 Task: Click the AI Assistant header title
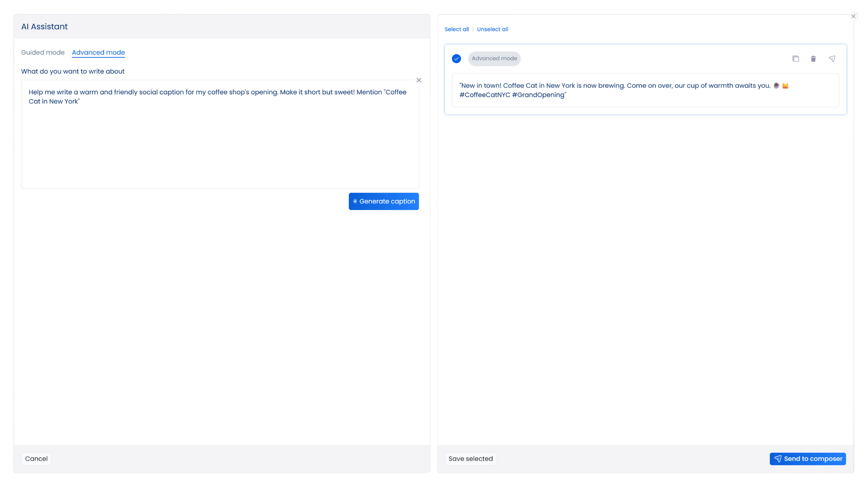click(44, 27)
